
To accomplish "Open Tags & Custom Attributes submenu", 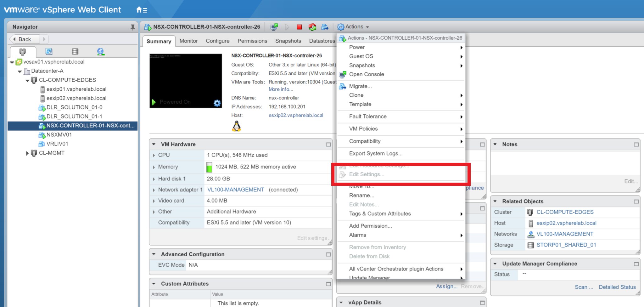I will pos(401,214).
